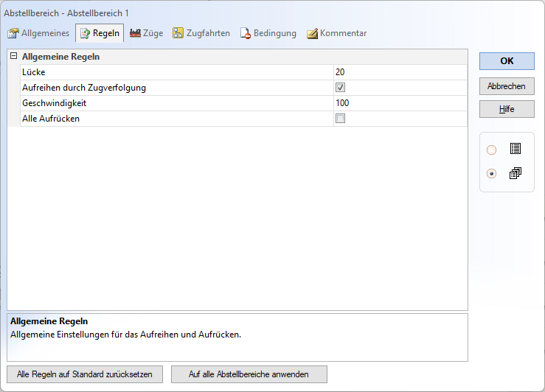Viewport: 545px width, 392px height.
Task: Click the Allgemeines tab icon
Action: [13, 33]
